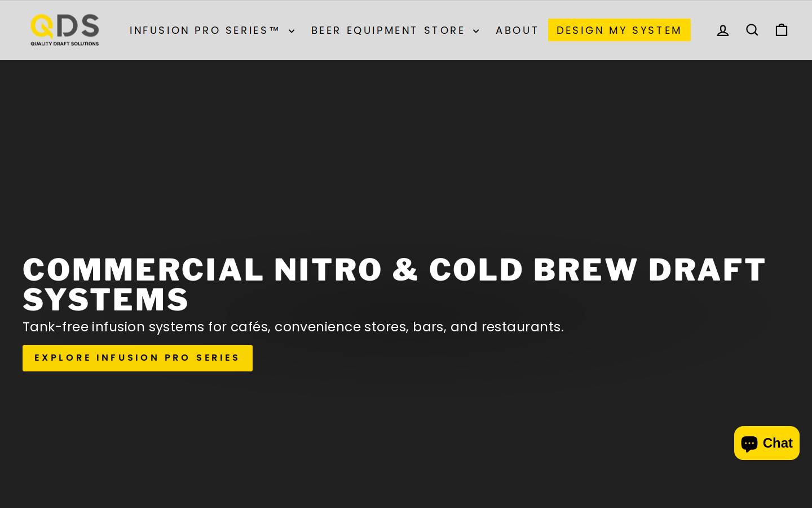Click the Design My System button
The width and height of the screenshot is (812, 508).
click(619, 30)
